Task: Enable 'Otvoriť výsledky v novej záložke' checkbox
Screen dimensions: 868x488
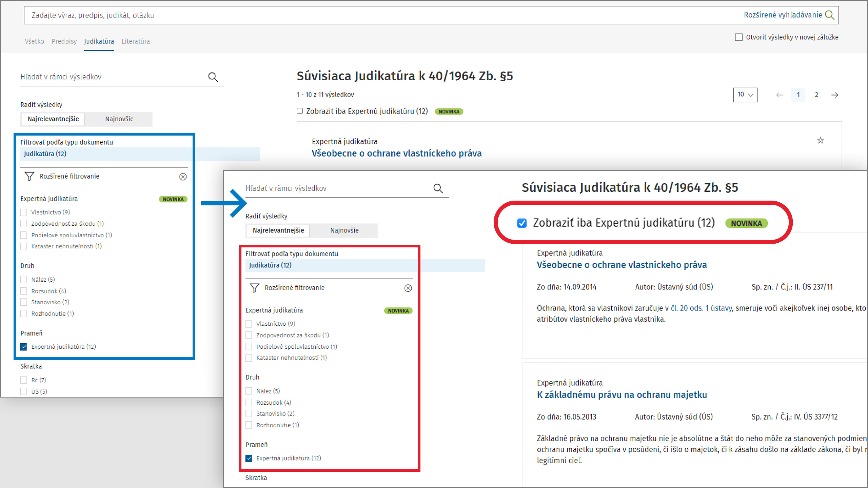Action: (738, 37)
